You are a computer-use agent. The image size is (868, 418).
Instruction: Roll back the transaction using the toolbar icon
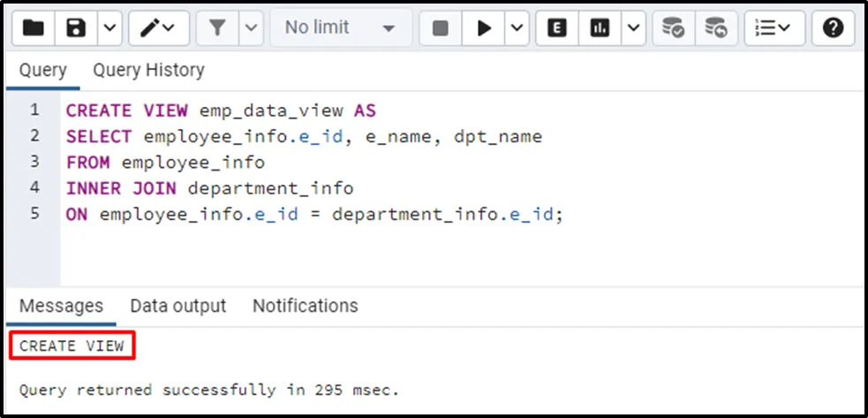[716, 28]
